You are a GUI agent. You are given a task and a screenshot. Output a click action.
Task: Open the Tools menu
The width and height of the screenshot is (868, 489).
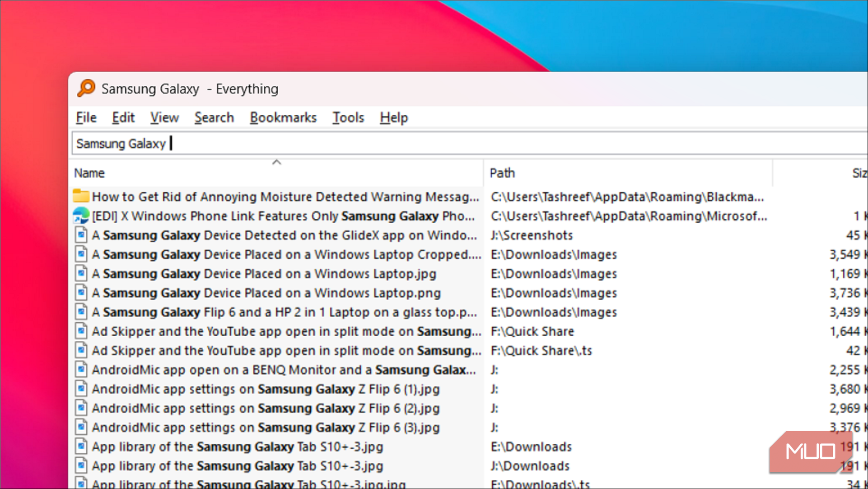click(x=348, y=118)
